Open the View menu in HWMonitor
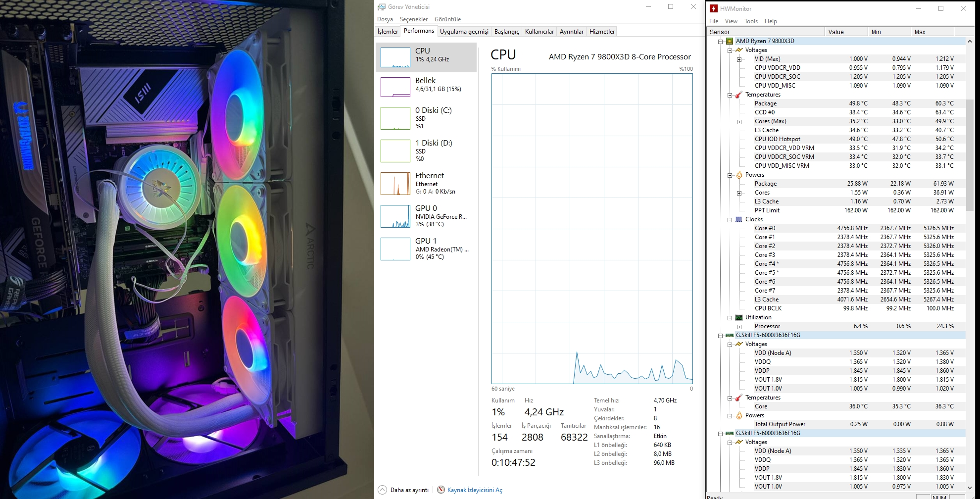The height and width of the screenshot is (499, 980). point(731,21)
